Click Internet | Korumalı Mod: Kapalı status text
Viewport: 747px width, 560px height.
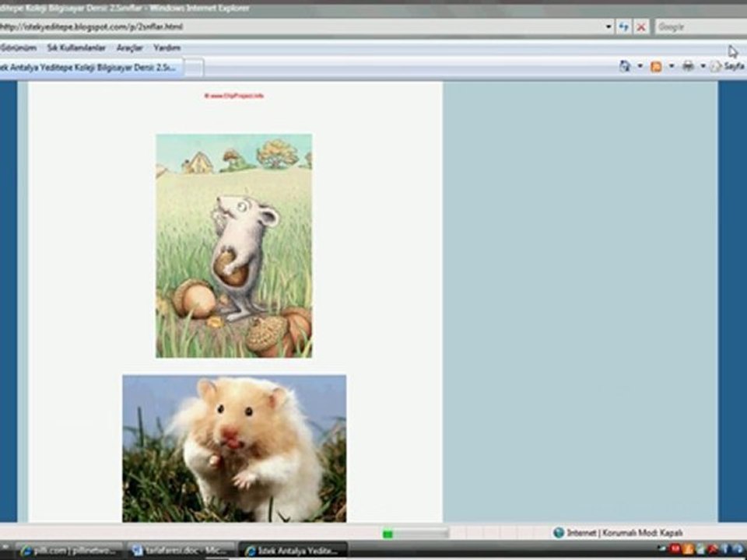pos(625,533)
